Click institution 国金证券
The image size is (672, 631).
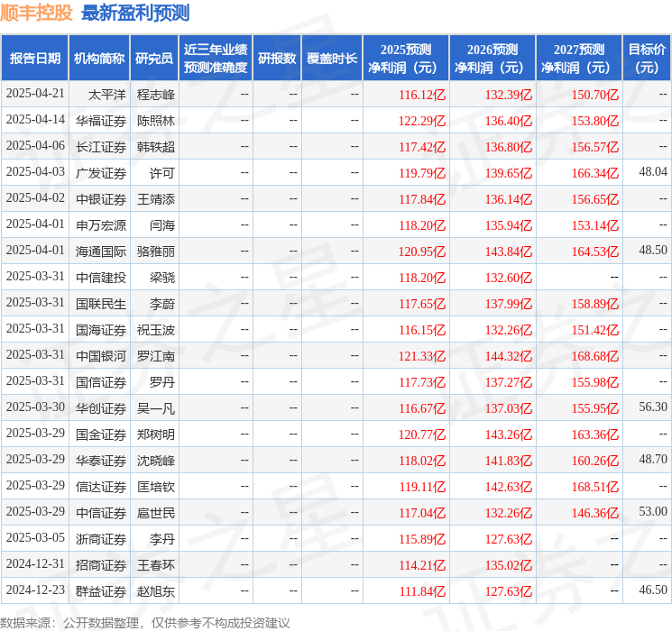[101, 434]
